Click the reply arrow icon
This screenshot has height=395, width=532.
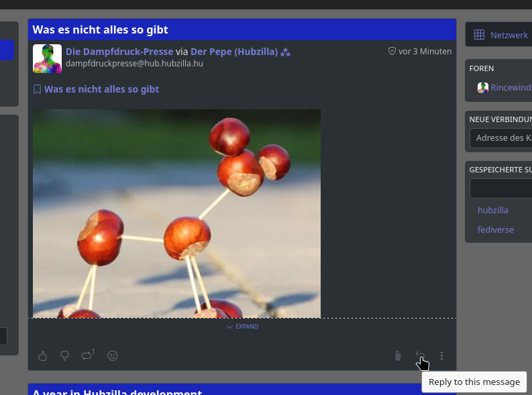pos(420,355)
